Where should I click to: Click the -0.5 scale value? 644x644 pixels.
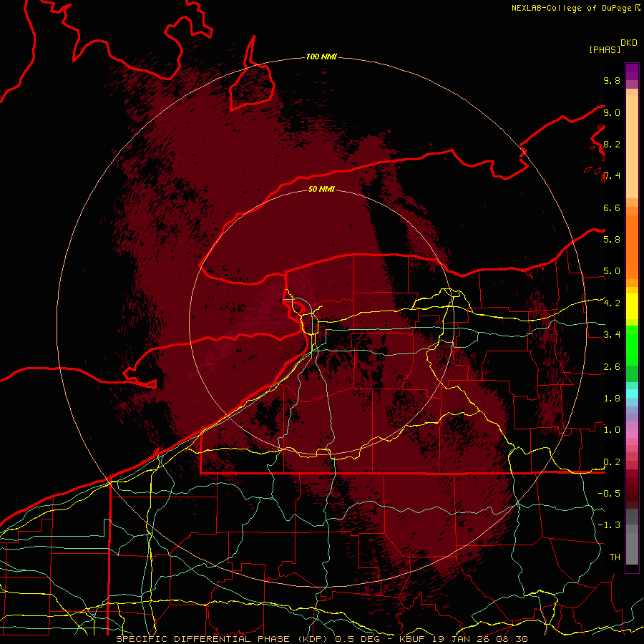(609, 494)
